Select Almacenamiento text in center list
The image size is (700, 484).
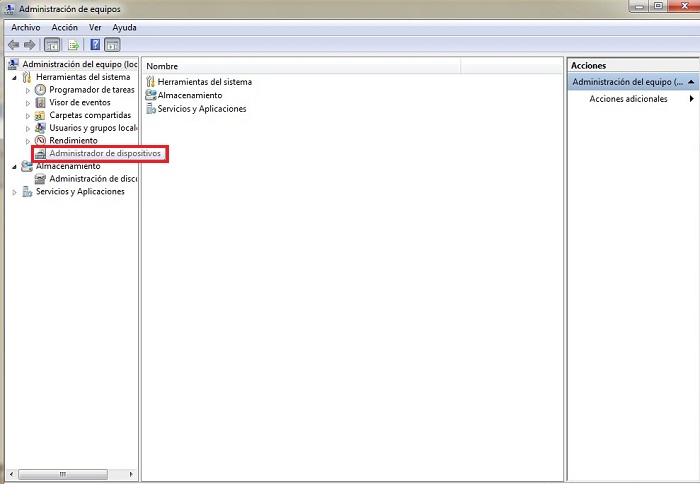point(190,95)
